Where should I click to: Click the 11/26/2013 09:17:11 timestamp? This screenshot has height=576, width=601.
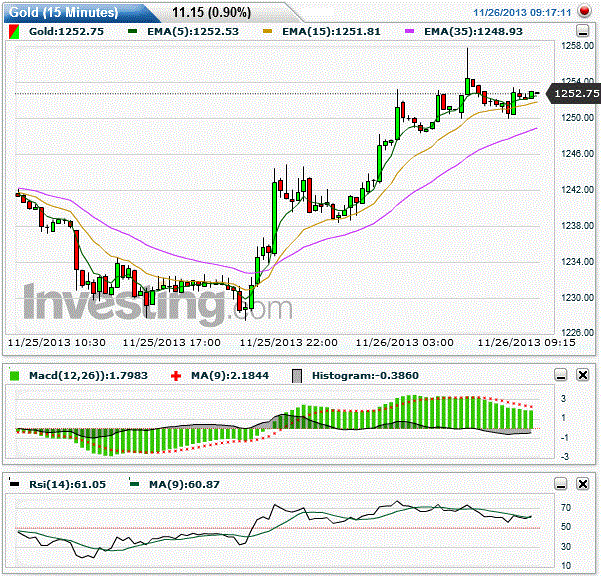(x=522, y=13)
